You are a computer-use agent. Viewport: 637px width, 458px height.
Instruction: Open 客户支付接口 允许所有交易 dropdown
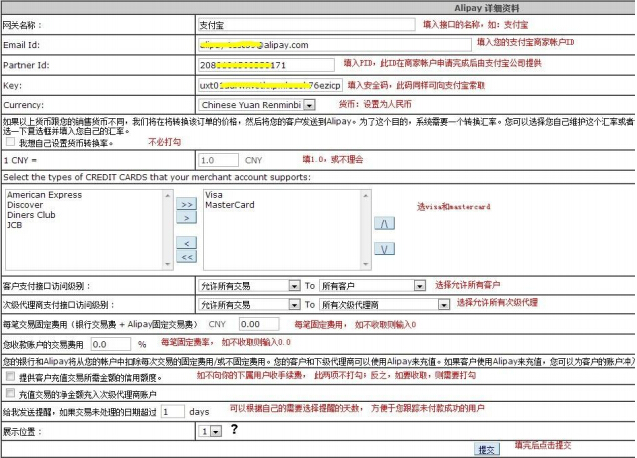249,286
